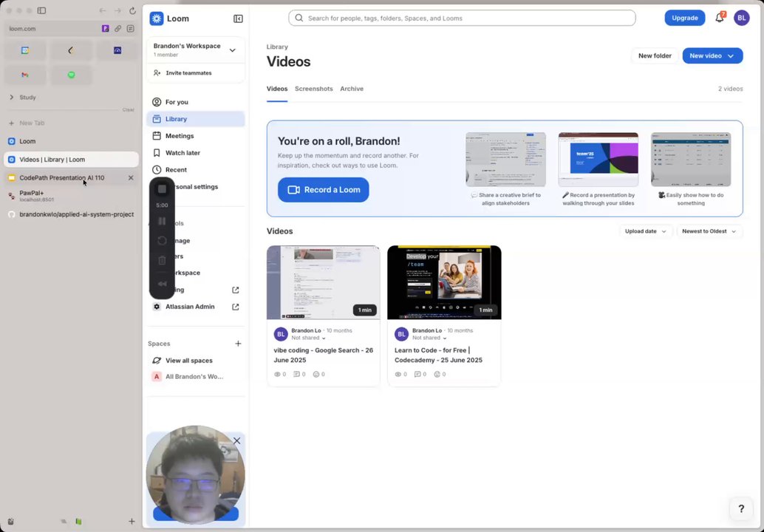Copy the page link from the URL bar
The height and width of the screenshot is (532, 764).
118,29
